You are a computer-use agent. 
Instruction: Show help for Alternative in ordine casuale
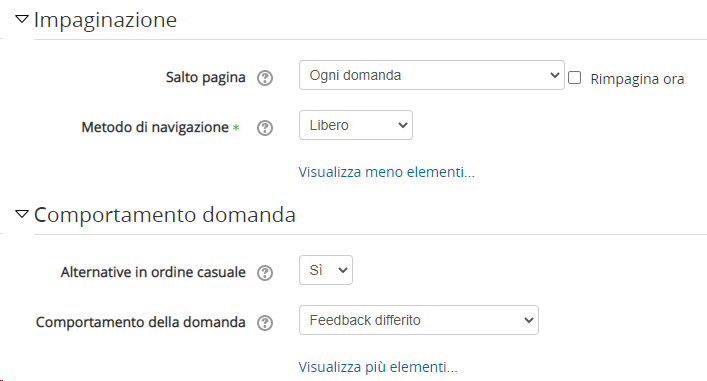[265, 273]
